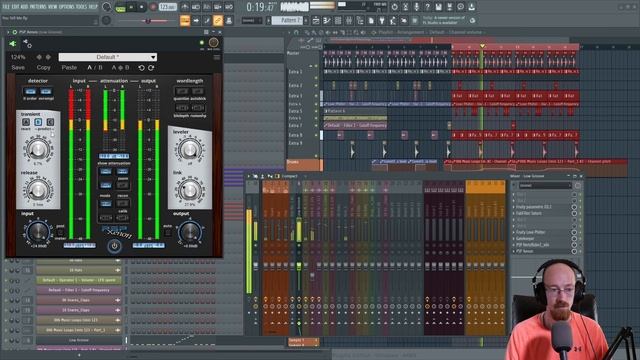640x360 pixels.
Task: Click the undo arrow in PSP Xenon
Action: click(142, 67)
